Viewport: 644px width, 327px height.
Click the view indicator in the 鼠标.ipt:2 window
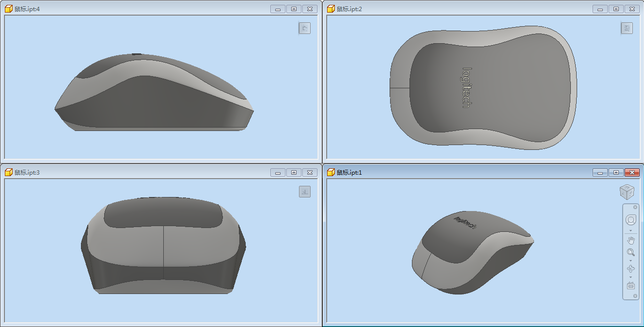(627, 28)
